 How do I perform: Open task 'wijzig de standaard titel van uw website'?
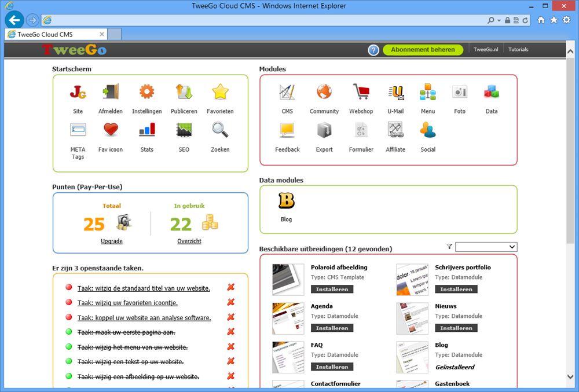[144, 288]
